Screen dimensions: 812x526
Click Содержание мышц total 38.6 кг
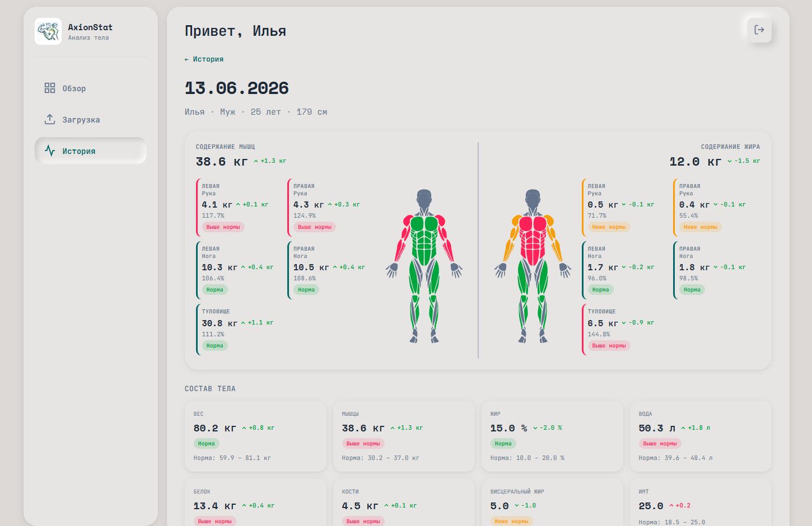click(x=222, y=162)
